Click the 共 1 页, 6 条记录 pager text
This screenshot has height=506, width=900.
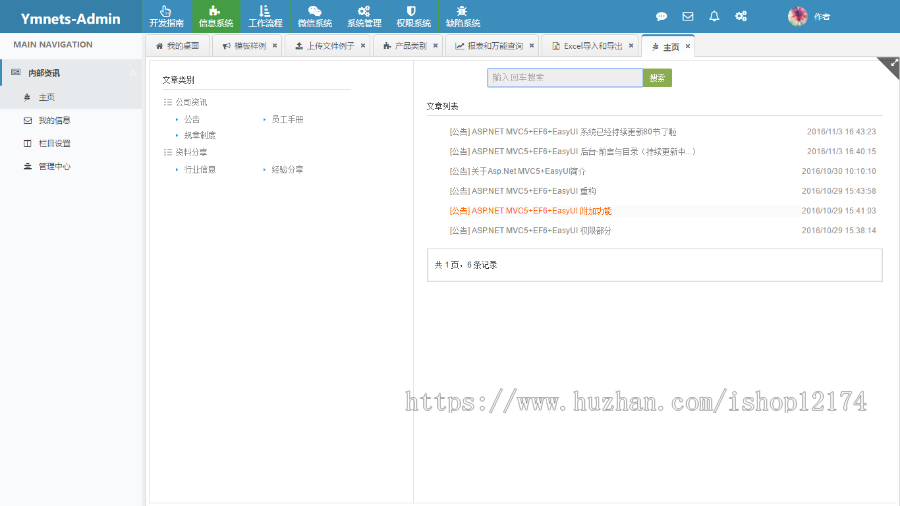(x=465, y=265)
